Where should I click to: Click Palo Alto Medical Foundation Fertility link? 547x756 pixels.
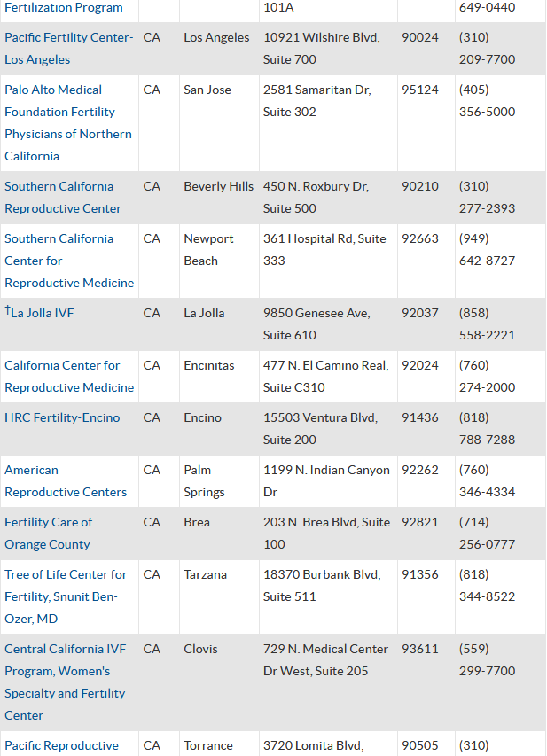tap(53, 90)
